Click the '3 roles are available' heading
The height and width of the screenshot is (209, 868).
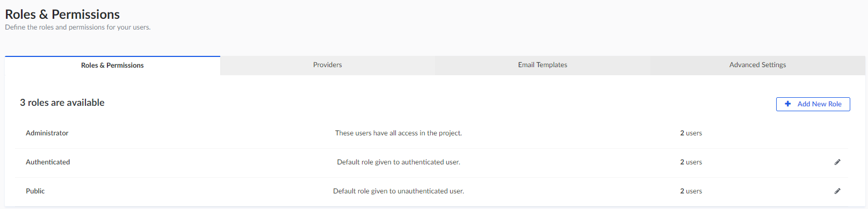tap(62, 103)
